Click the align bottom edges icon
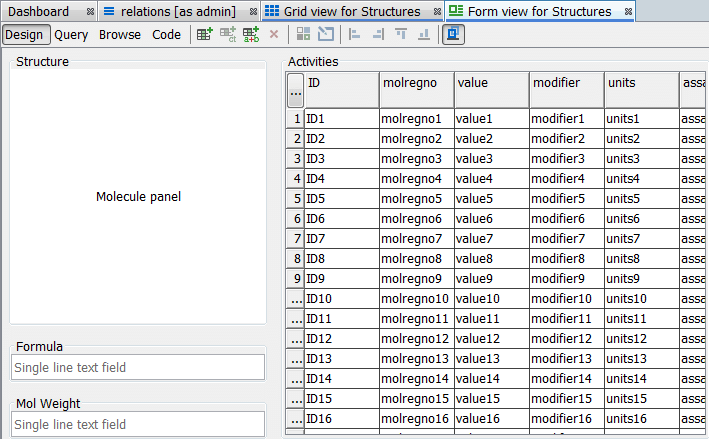 (x=423, y=34)
